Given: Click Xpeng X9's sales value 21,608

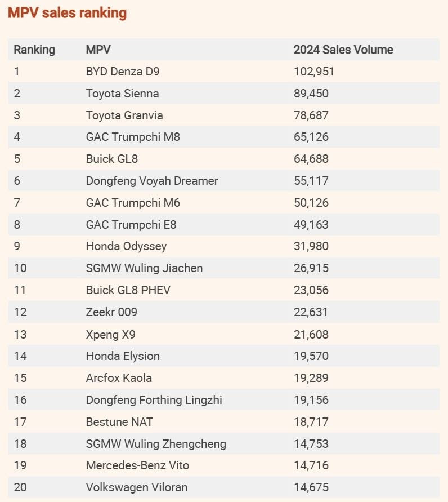Looking at the screenshot, I should pyautogui.click(x=311, y=334).
